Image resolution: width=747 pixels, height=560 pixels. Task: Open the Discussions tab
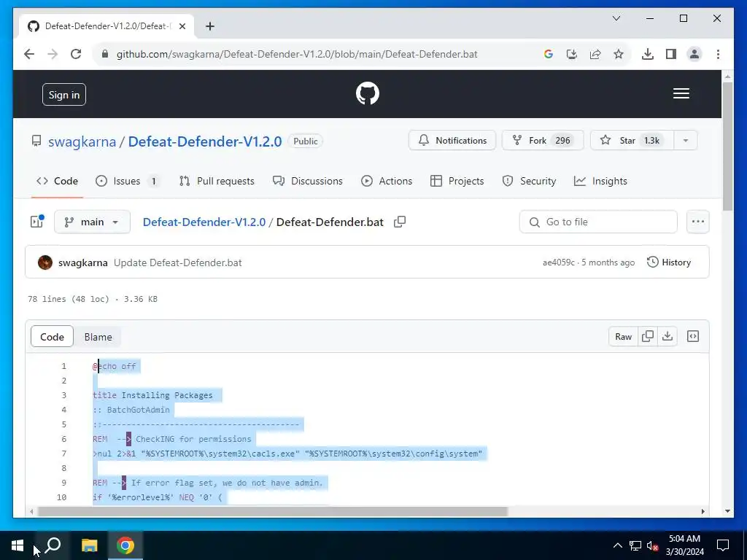pos(308,181)
